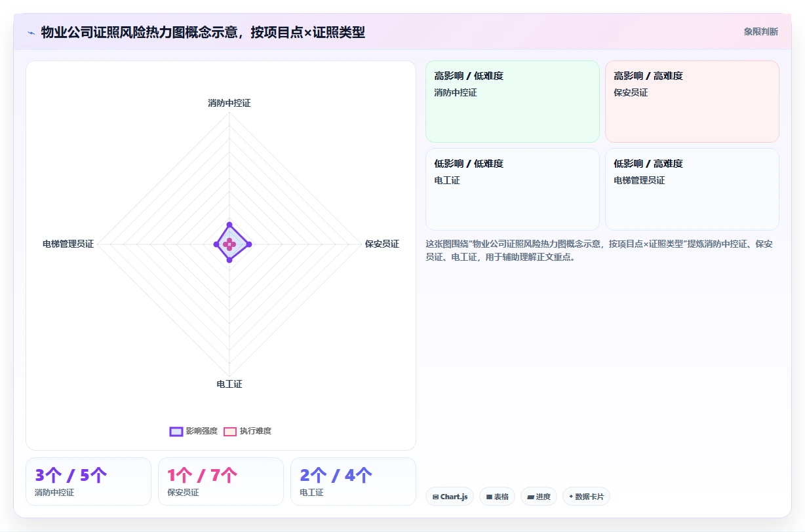
Task: Click the lightning icon beside the title
Action: point(31,32)
